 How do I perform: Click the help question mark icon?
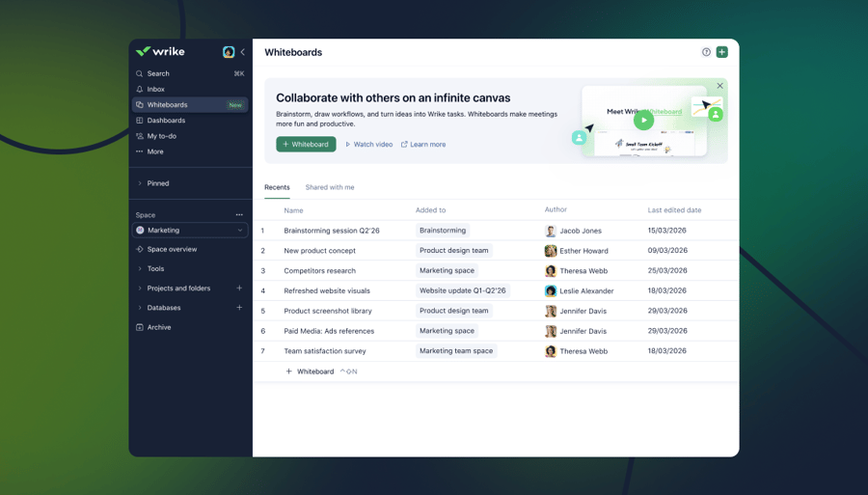pos(706,52)
